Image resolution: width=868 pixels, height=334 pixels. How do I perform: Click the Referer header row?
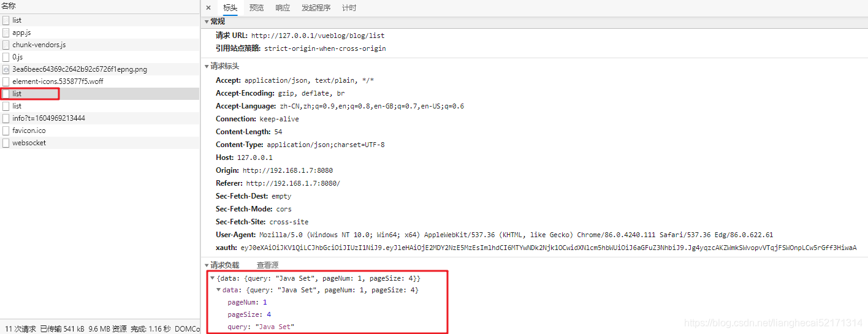click(278, 183)
